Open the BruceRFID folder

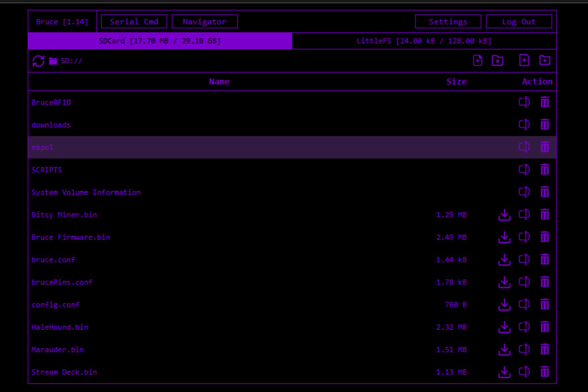coord(52,102)
